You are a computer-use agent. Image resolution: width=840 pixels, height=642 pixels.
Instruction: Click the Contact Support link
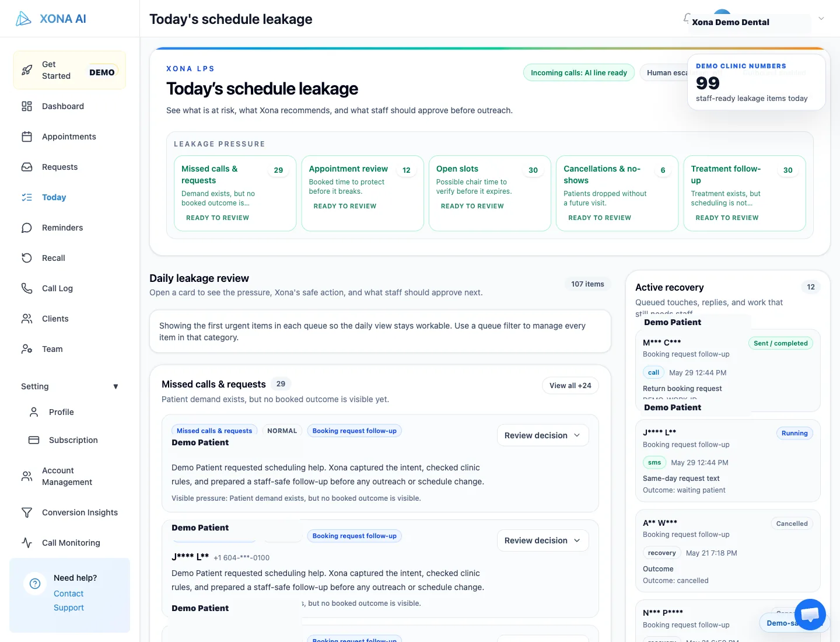(69, 601)
